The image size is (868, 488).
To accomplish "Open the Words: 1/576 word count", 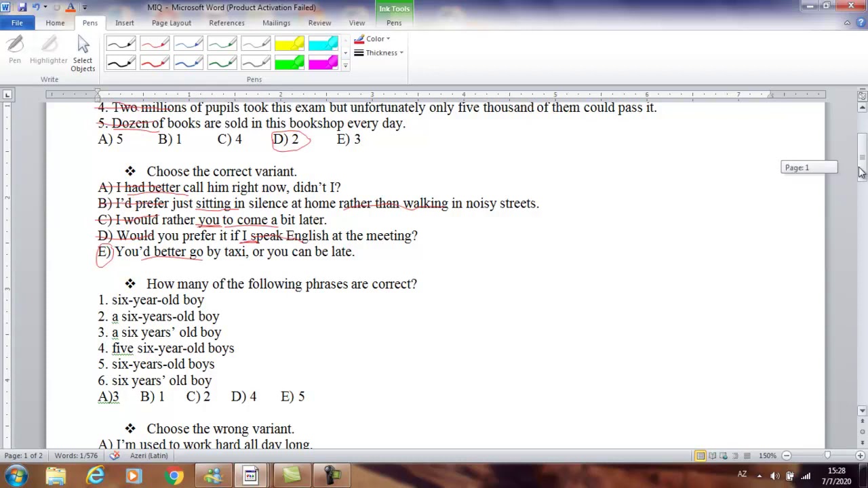I will click(x=76, y=455).
